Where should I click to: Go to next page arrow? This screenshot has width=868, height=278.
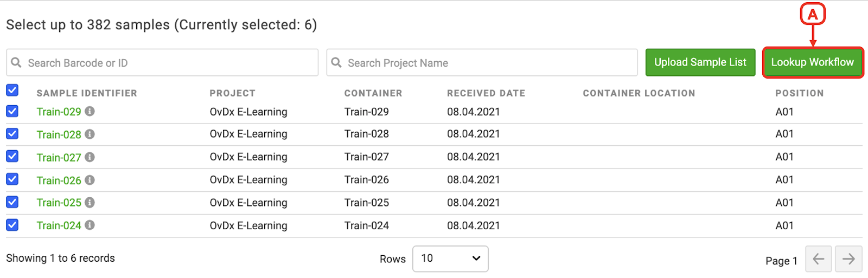[848, 259]
